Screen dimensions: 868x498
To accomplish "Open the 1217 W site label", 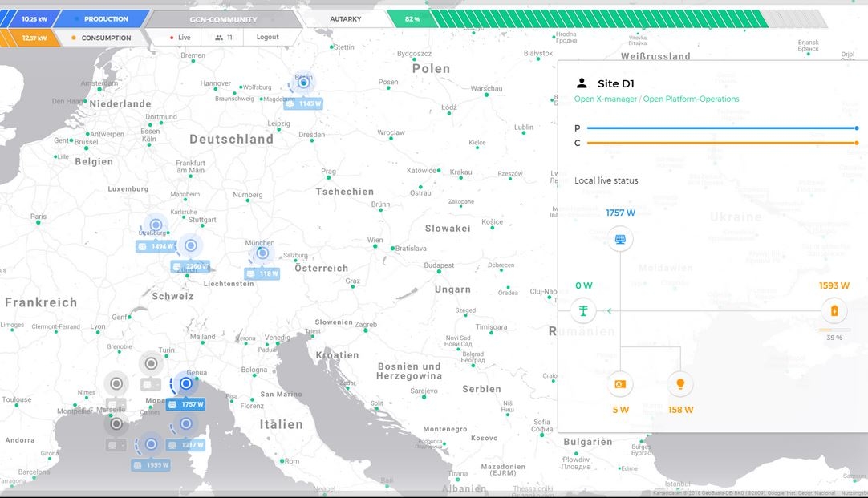I will point(186,445).
